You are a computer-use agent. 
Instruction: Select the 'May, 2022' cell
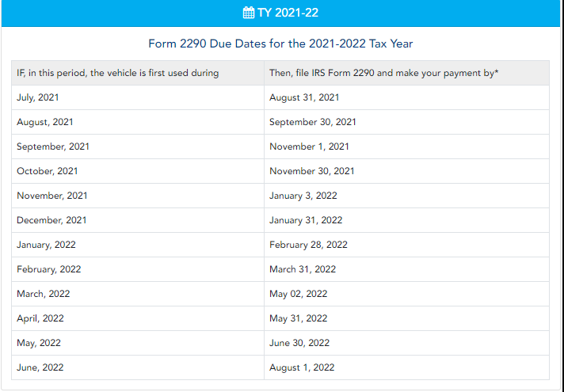click(x=138, y=343)
